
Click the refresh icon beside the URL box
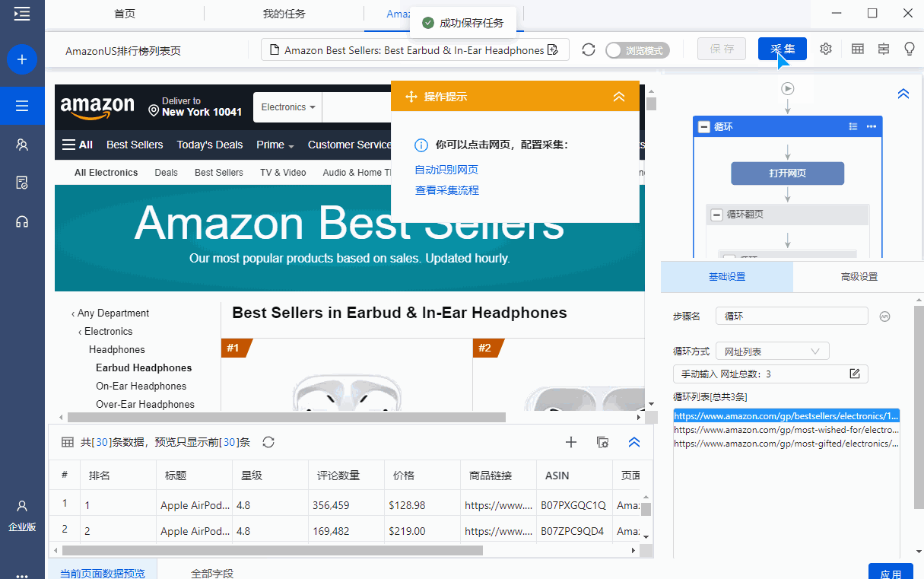point(588,49)
